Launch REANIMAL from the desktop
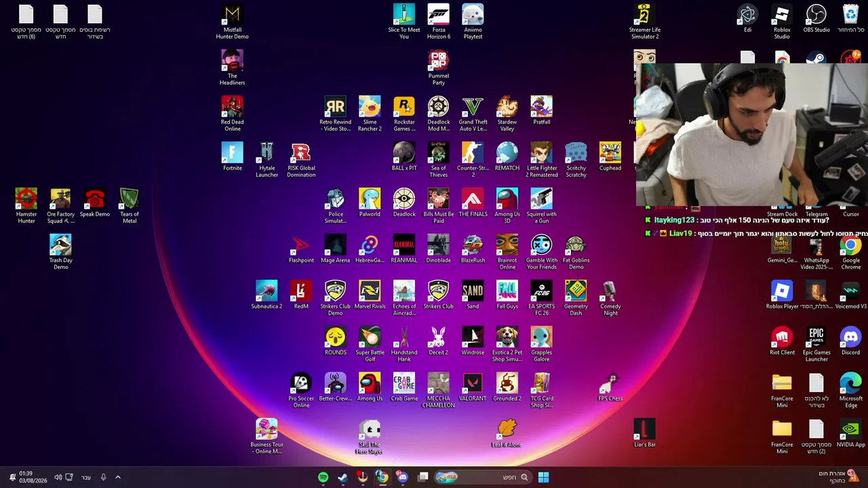 pos(404,249)
